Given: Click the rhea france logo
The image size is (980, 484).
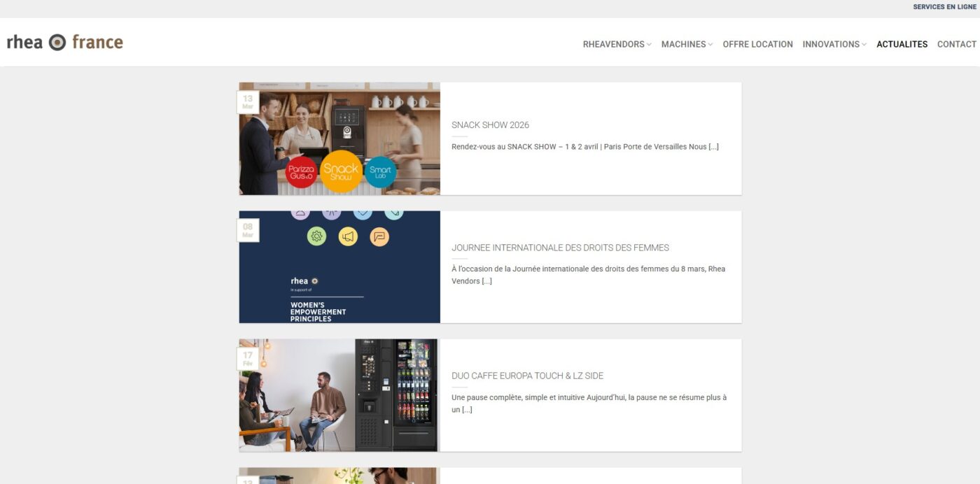Looking at the screenshot, I should [x=64, y=43].
